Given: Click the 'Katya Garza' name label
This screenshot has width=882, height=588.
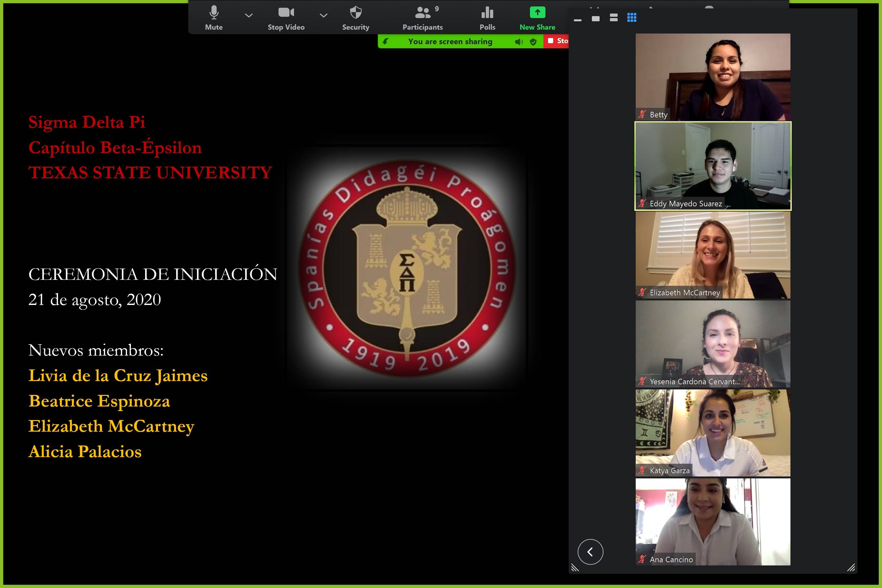Looking at the screenshot, I should [x=669, y=471].
